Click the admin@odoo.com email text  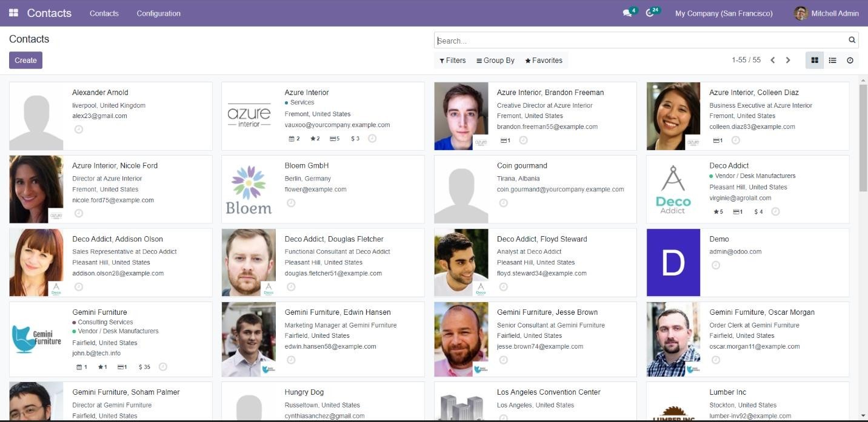click(735, 252)
